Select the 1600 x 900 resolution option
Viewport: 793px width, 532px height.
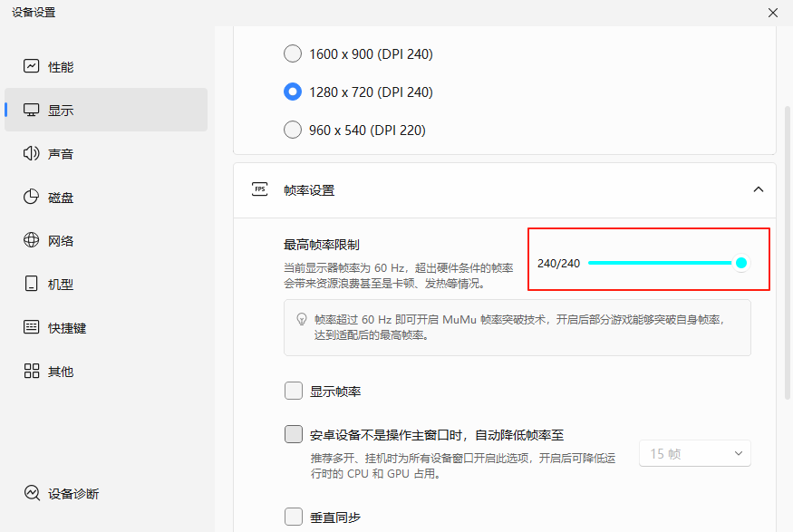[293, 53]
